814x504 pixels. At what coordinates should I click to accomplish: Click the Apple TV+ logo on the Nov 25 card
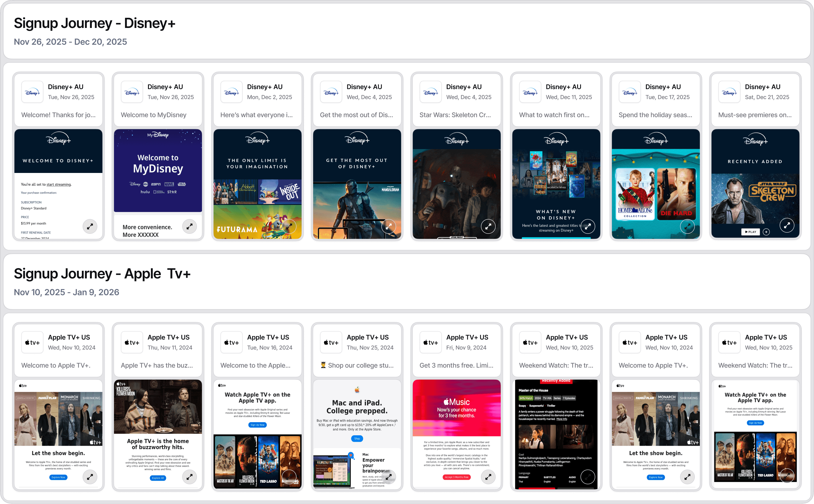point(331,342)
